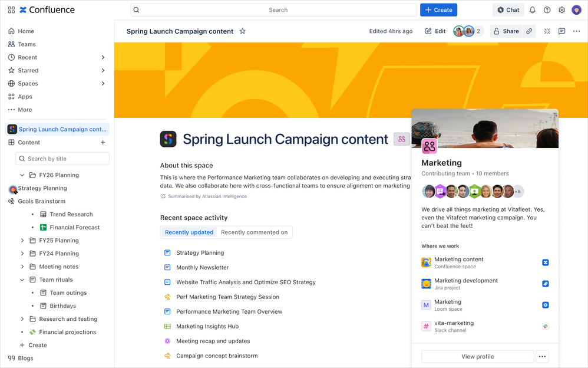588x368 pixels.
Task: Click the Search by title field
Action: coord(62,159)
